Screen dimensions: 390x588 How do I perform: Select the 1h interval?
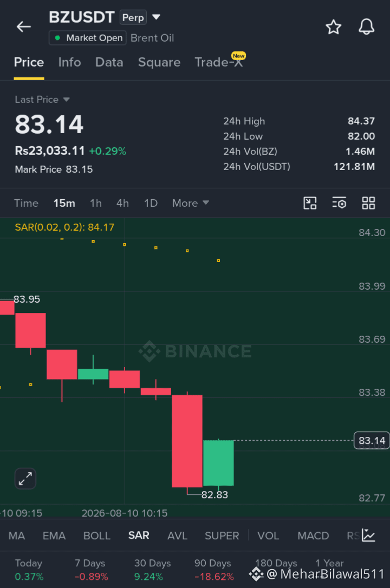pos(96,203)
